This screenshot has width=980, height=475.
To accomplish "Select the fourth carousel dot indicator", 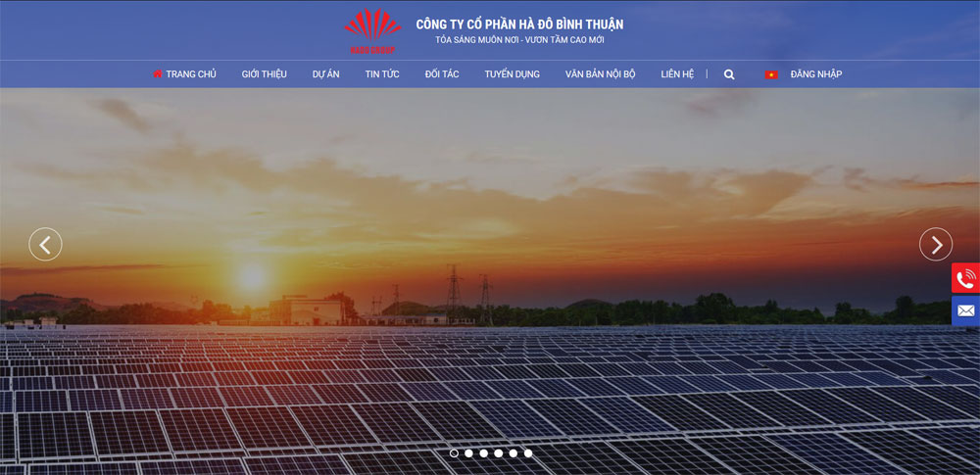I will [499, 453].
